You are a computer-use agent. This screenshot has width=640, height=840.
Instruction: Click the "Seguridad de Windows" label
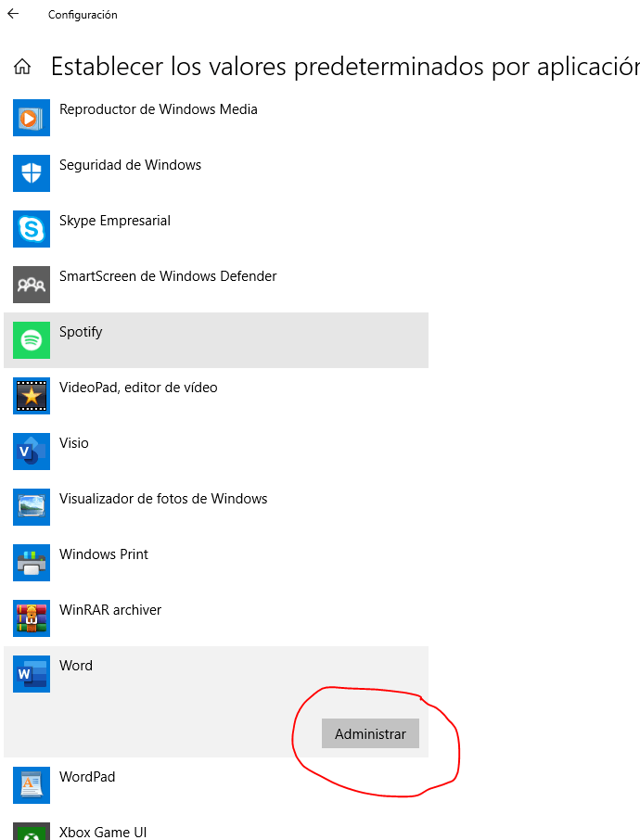click(x=130, y=165)
